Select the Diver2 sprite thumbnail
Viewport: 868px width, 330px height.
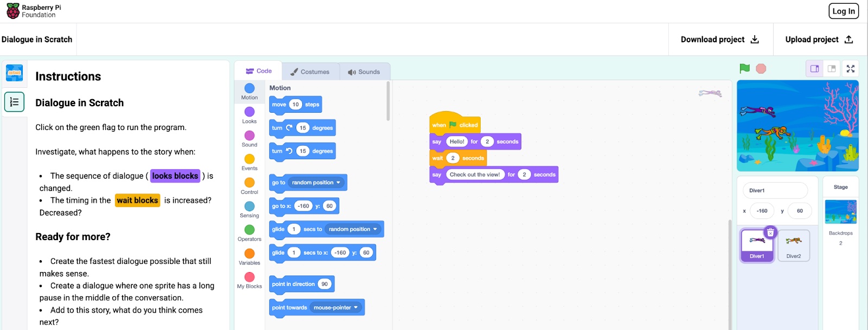tap(794, 245)
